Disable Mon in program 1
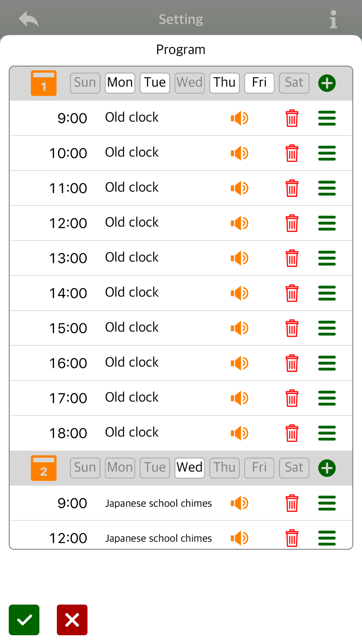Image resolution: width=362 pixels, height=644 pixels. tap(120, 83)
